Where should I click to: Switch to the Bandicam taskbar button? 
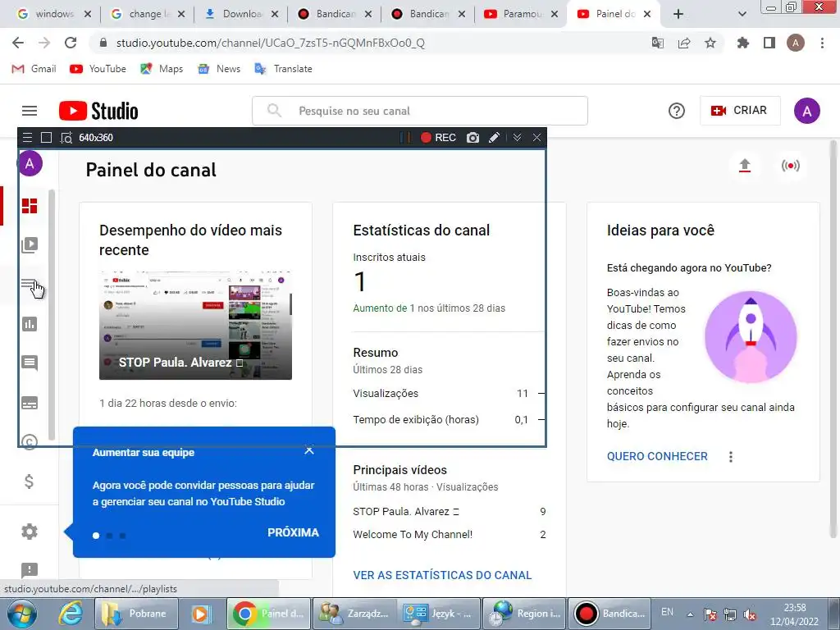coord(609,614)
